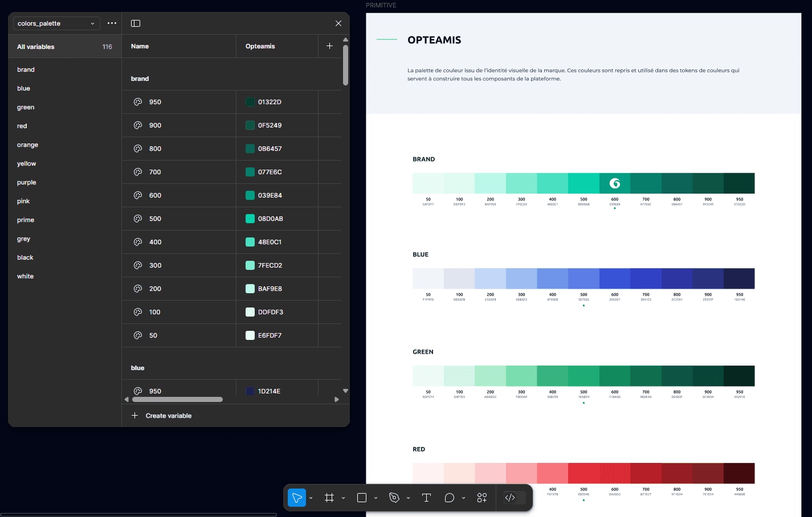Viewport: 812px width, 517px height.
Task: Click the palette icon of variable 900
Action: [x=138, y=125]
